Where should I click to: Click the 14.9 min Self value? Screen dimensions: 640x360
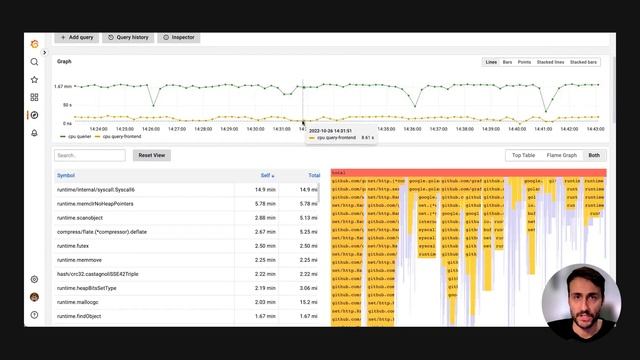point(265,189)
